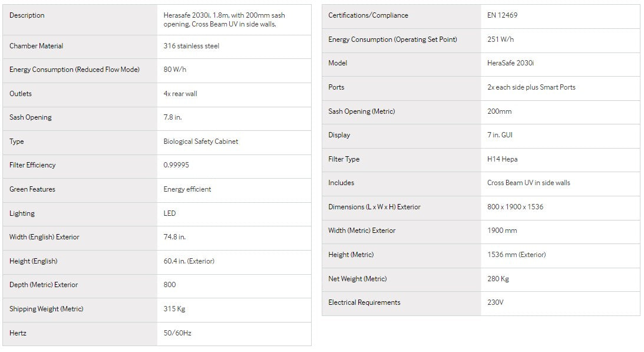Viewport: 644px width, 352px height.
Task: Click '2x each side plus Smart Ports' text
Action: (531, 87)
